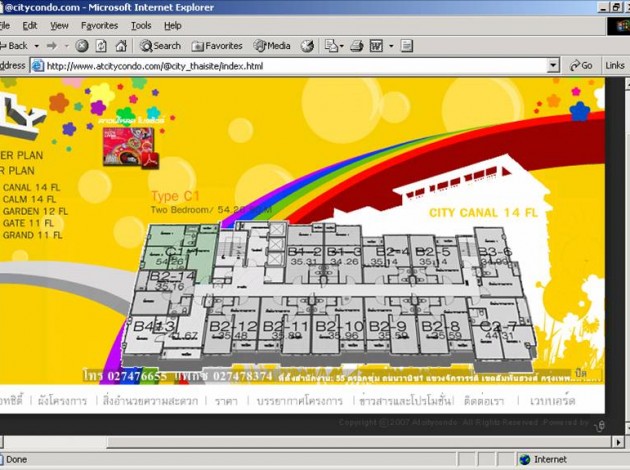Click the B2-10 unit on floor plan
The image size is (630, 470).
[338, 332]
